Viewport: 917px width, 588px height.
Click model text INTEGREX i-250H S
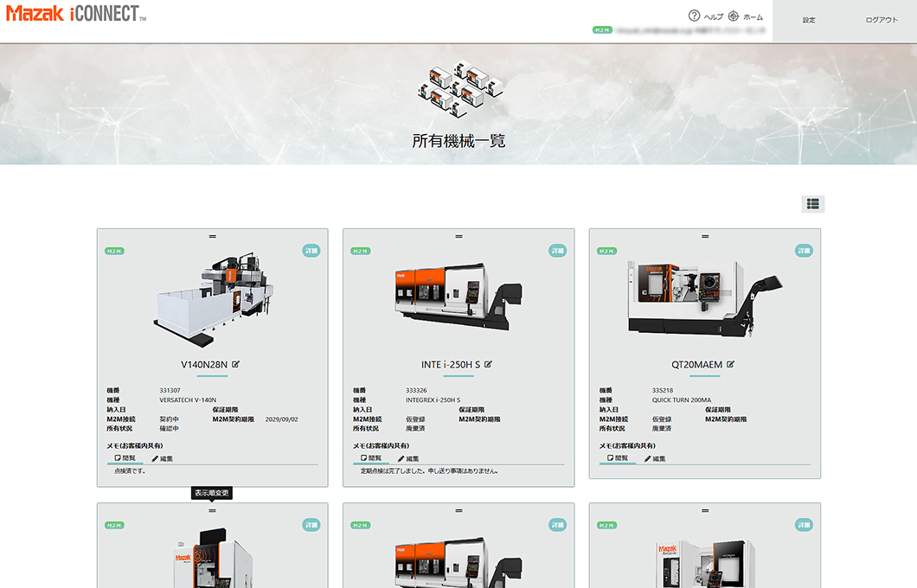tap(433, 400)
